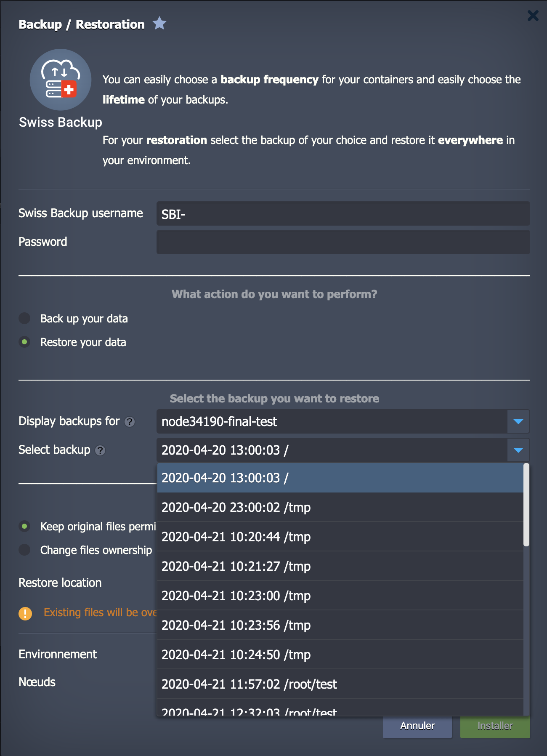Select the Back up your data option

click(25, 318)
